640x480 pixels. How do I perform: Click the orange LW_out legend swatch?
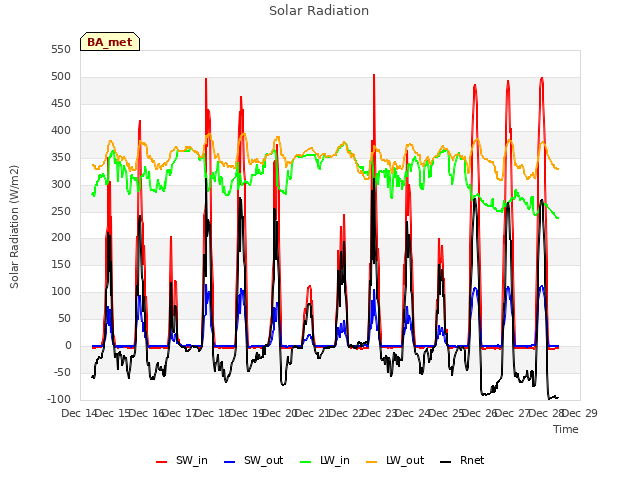coord(371,462)
